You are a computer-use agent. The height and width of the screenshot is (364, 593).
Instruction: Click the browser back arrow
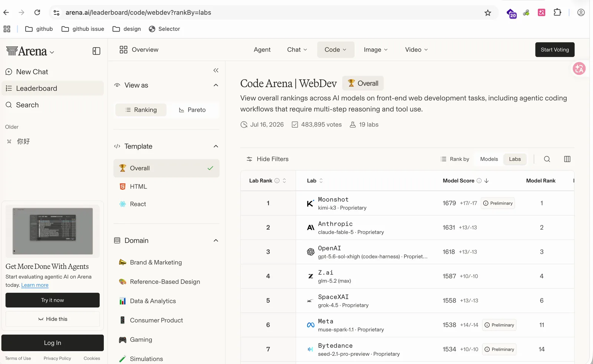6,13
